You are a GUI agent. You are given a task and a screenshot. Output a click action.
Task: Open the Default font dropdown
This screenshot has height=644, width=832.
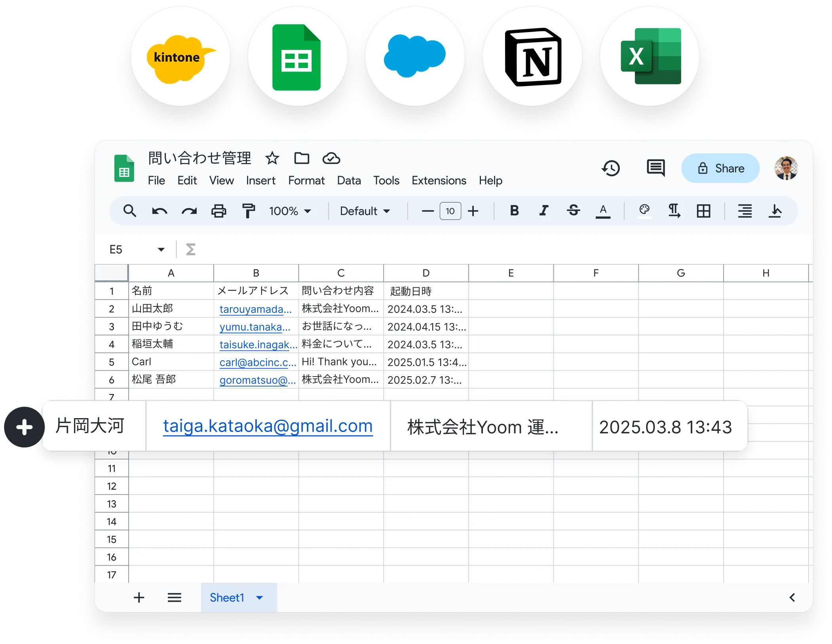365,211
